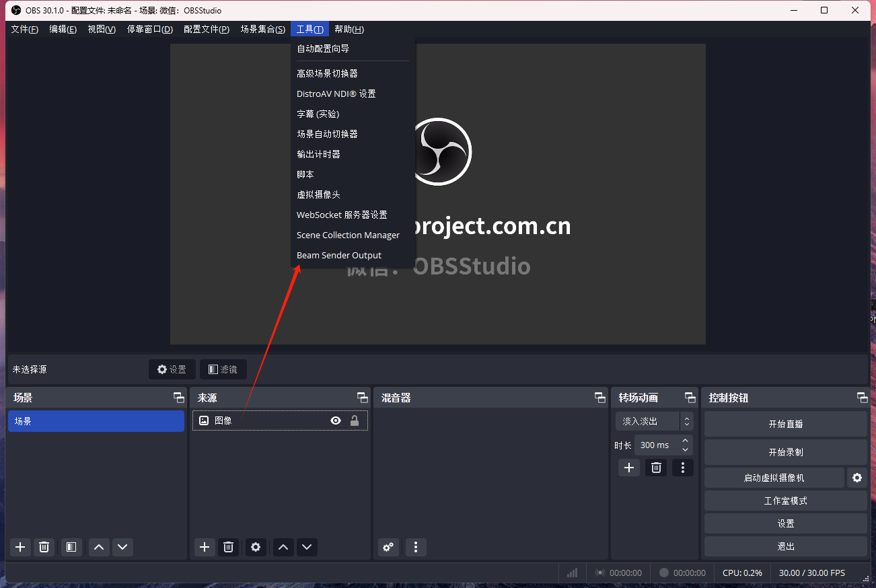Pop out the Scenes dock panel
The height and width of the screenshot is (588, 876).
(178, 398)
